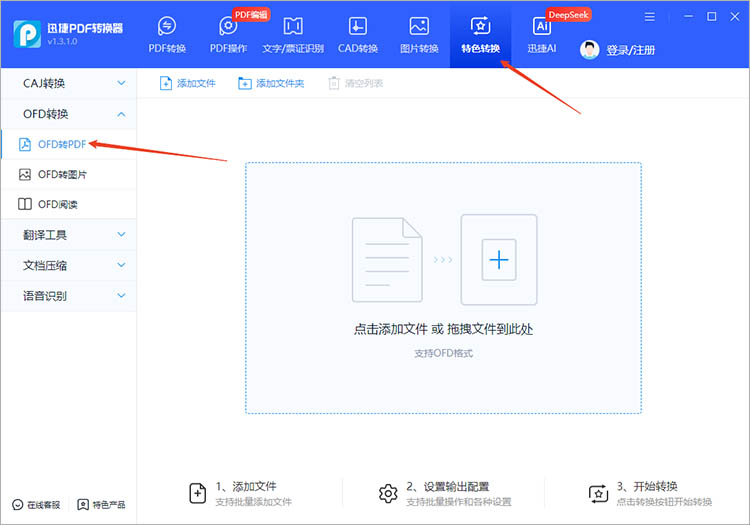Click the 语音识别 section header
Viewport: 750px width, 525px height.
pos(69,295)
